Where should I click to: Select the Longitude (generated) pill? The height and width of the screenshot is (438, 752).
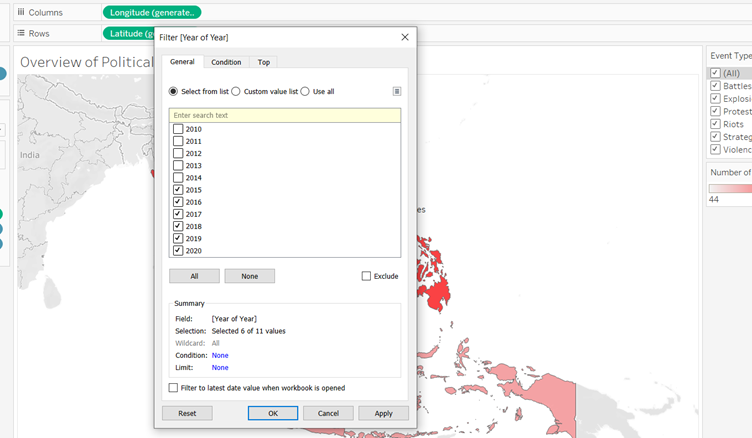151,12
